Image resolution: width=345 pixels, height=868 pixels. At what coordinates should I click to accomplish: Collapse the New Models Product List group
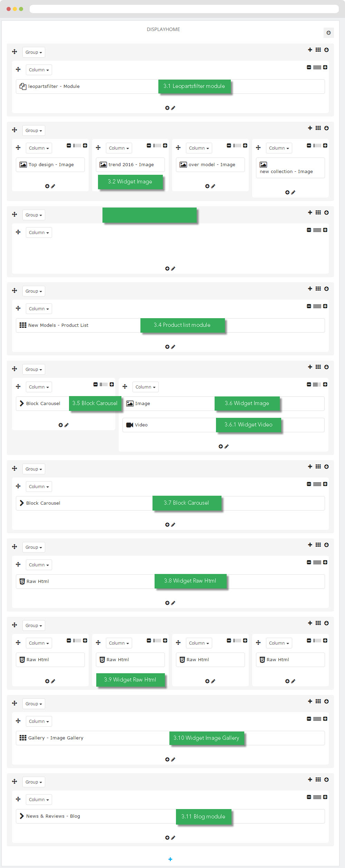pyautogui.click(x=326, y=289)
